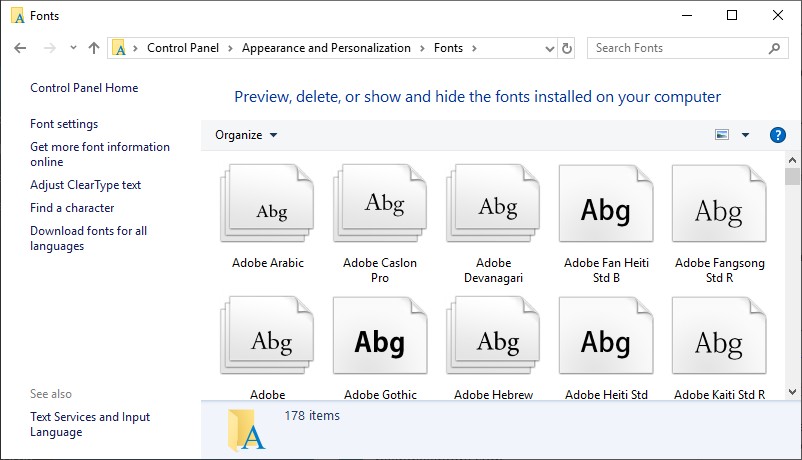Click the Fonts folder icon in details pane
Screen dimensions: 802x460
coord(246,430)
